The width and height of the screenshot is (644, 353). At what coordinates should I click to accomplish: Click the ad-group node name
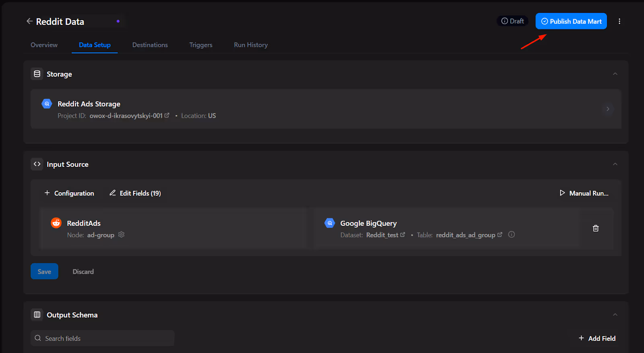click(x=101, y=235)
